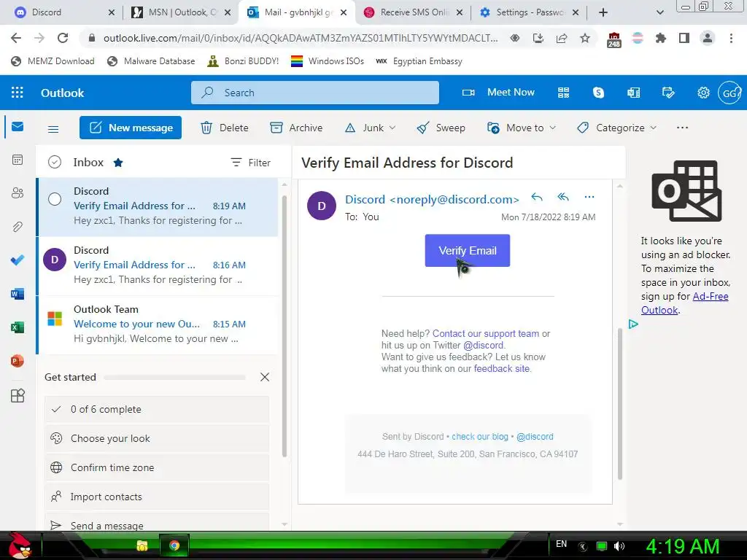Sweep emails from this sender

(x=441, y=128)
